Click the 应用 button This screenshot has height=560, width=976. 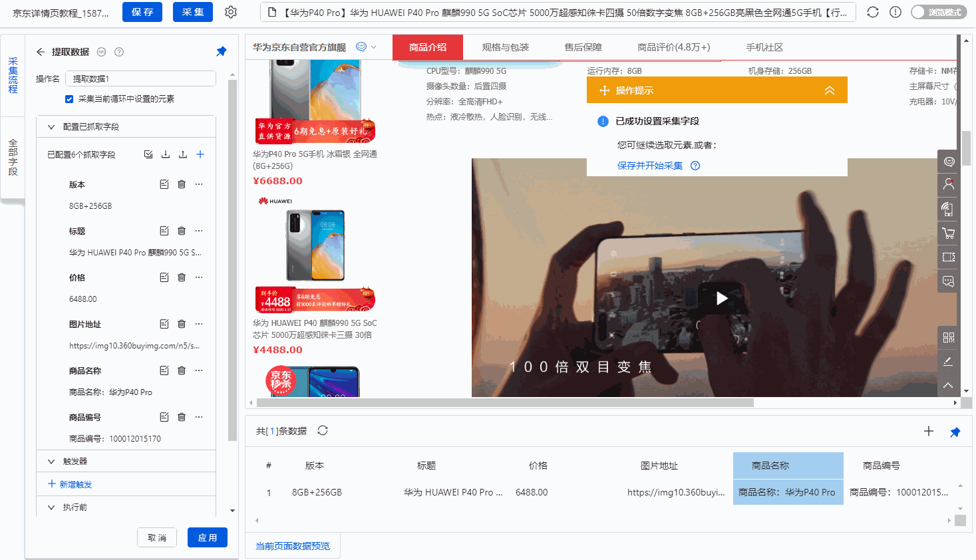(208, 537)
